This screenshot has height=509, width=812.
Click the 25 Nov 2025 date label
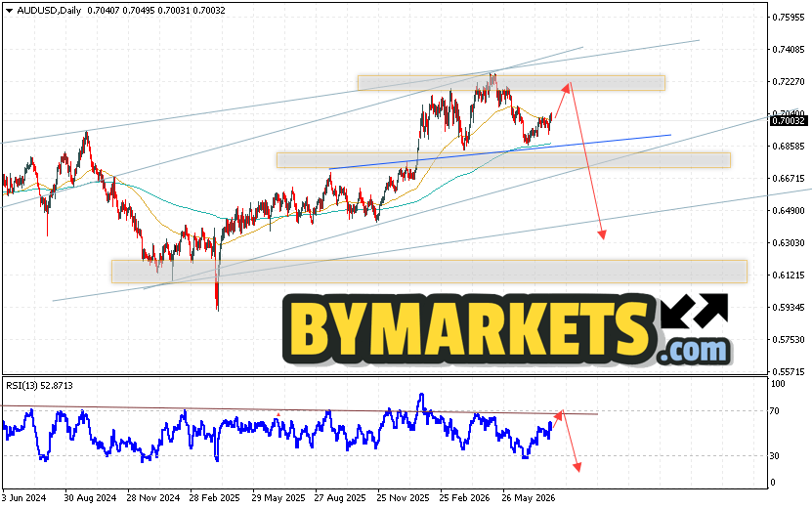pos(403,498)
